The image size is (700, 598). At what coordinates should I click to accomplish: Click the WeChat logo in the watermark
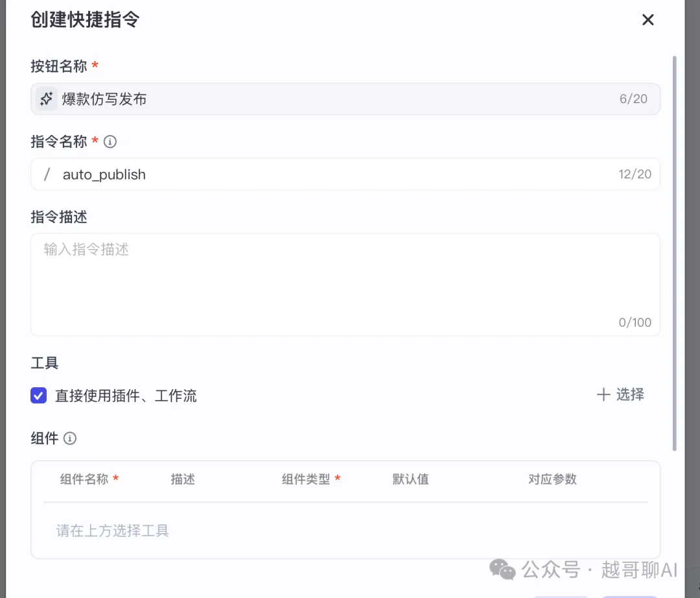(x=502, y=570)
